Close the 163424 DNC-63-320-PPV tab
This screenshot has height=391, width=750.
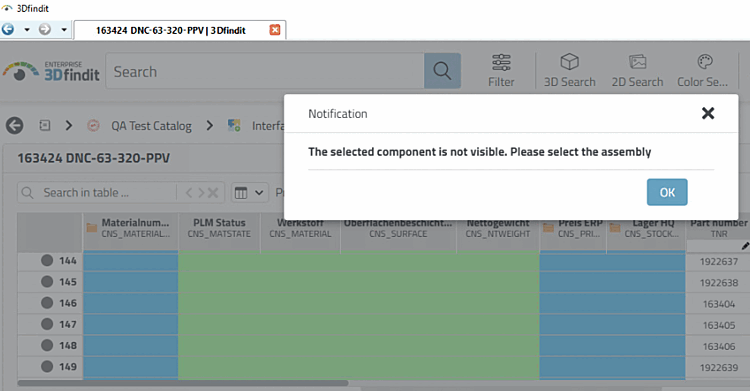(x=275, y=30)
